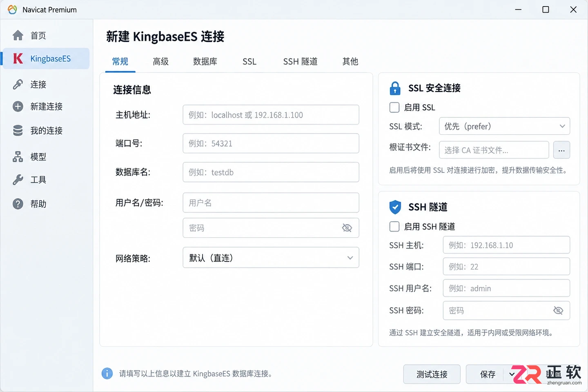
Task: Click the New Connection plus icon
Action: tap(18, 107)
